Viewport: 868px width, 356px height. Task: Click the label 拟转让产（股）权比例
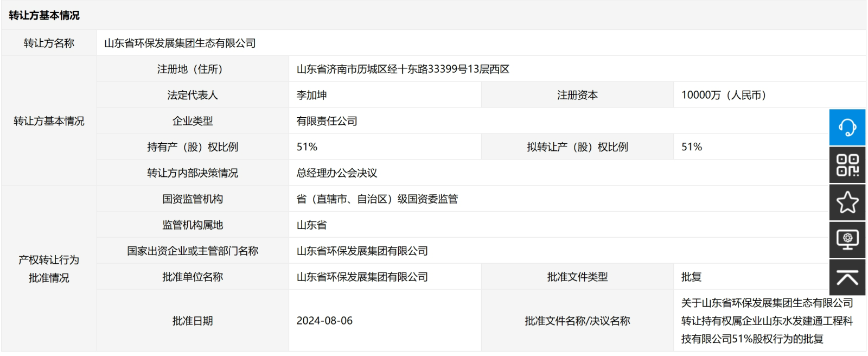click(577, 147)
